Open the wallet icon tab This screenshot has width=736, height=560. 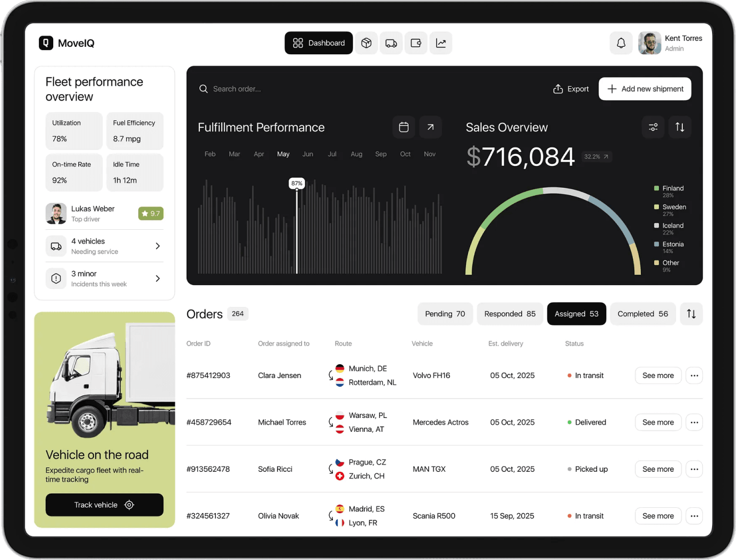point(416,43)
